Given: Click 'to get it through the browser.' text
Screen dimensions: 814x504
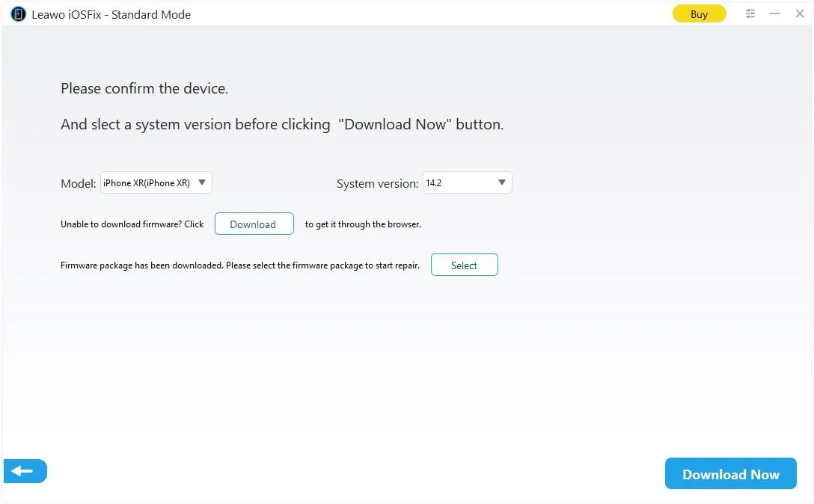Looking at the screenshot, I should click(x=363, y=224).
